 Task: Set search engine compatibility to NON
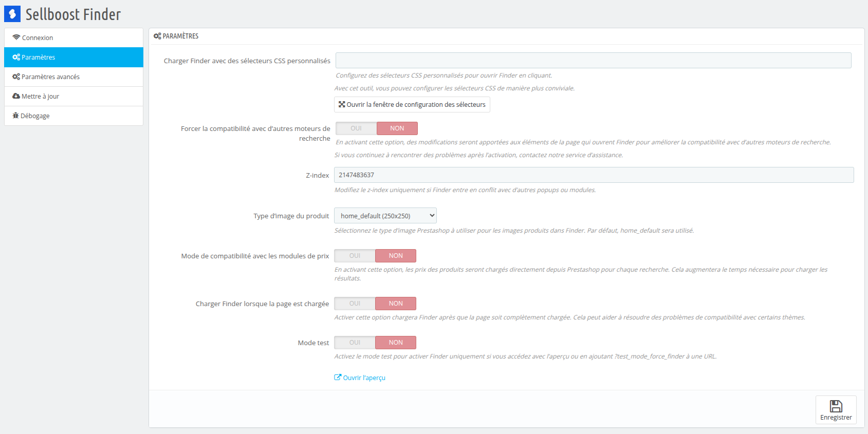click(397, 128)
